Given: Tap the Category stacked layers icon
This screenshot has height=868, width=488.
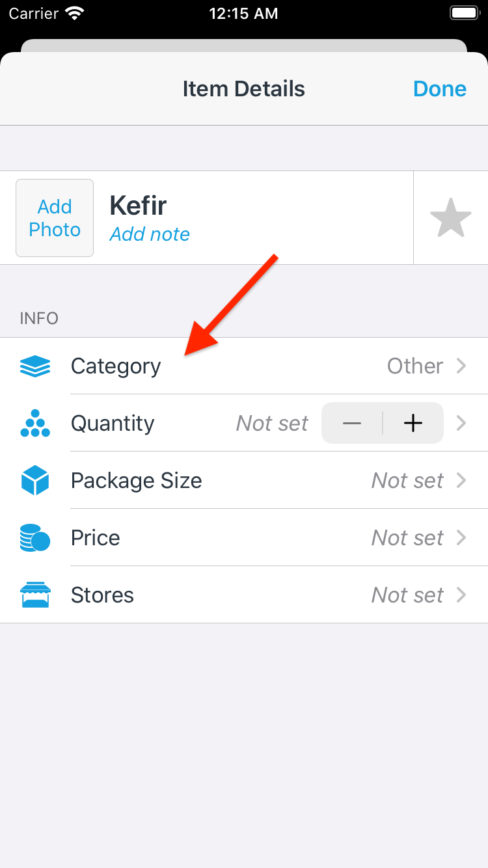Looking at the screenshot, I should tap(35, 366).
